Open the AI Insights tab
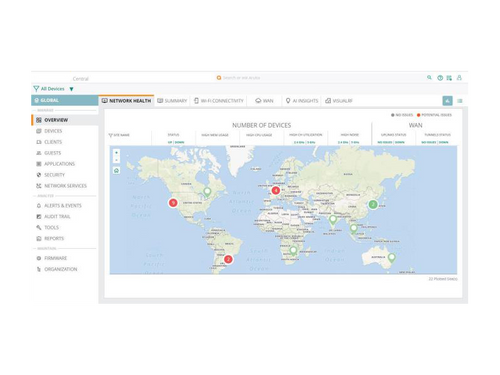The image size is (500, 375). (x=302, y=101)
